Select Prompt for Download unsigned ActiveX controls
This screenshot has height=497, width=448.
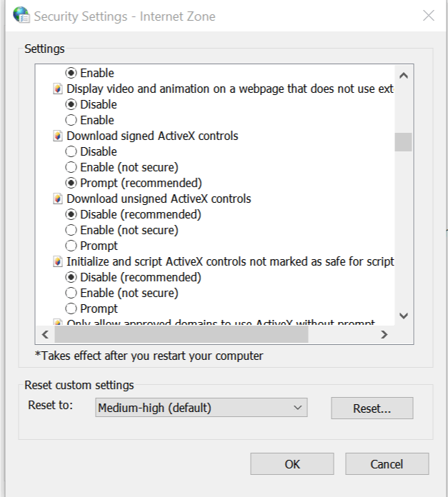(x=71, y=246)
